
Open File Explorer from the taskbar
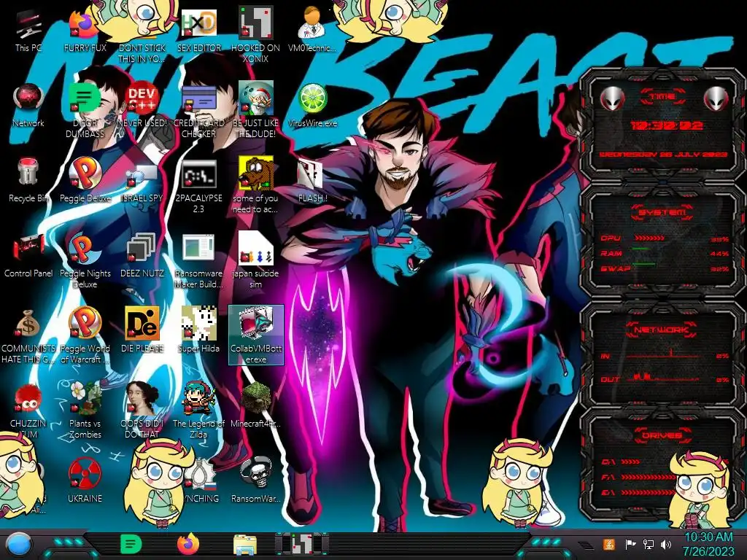tap(245, 545)
